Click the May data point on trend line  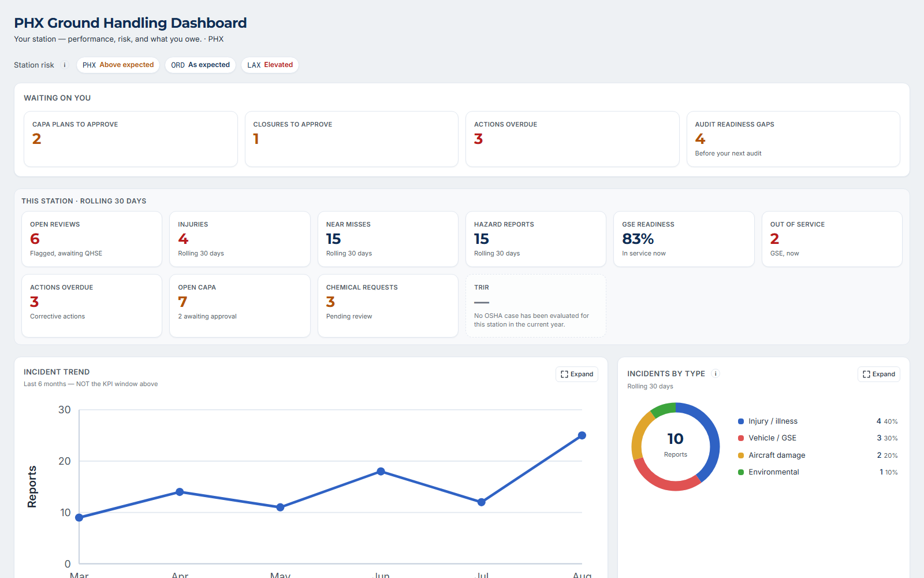coord(280,507)
